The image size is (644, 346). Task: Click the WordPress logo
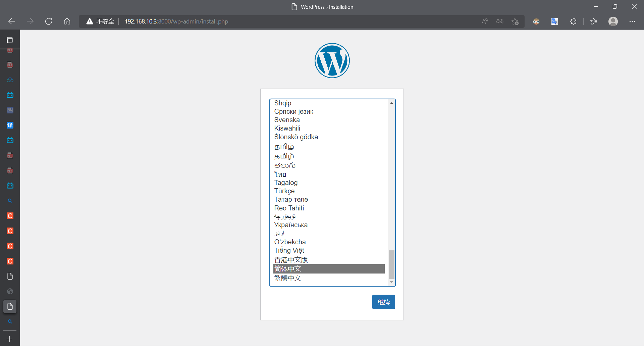pyautogui.click(x=332, y=60)
